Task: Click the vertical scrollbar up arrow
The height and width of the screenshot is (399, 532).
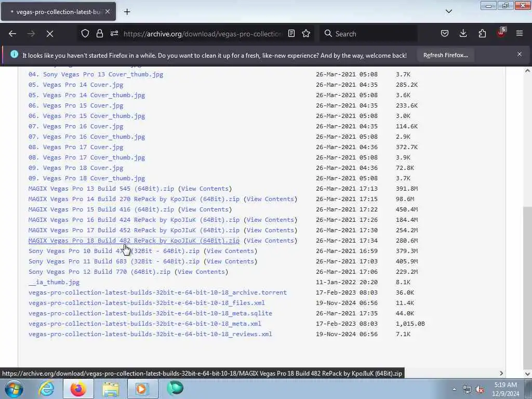Action: pos(527,71)
